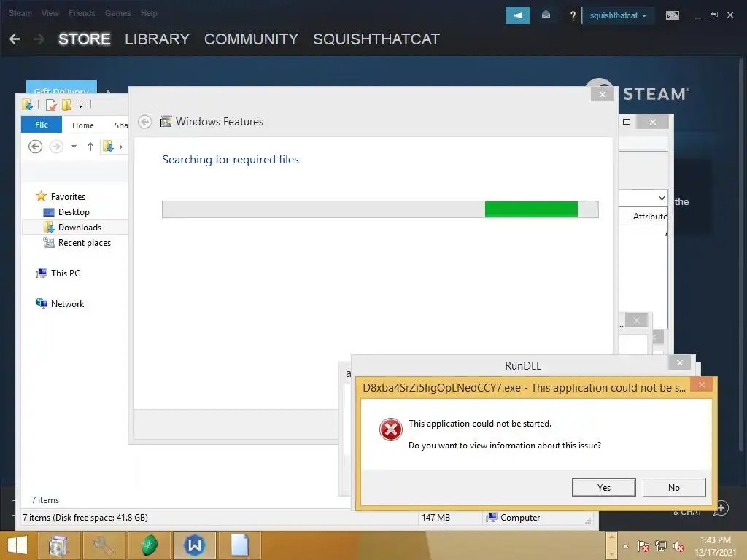
Task: Click the Windows Features back arrow
Action: pyautogui.click(x=145, y=122)
